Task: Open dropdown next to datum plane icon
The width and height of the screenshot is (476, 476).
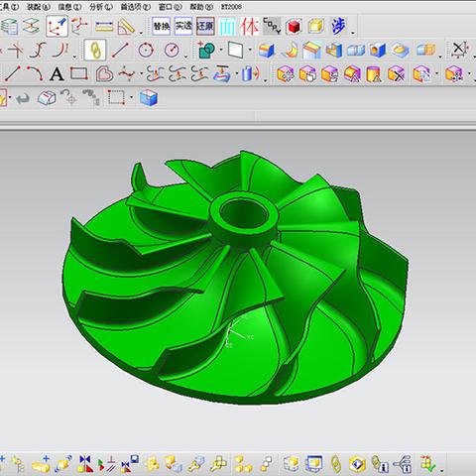Action: (x=250, y=50)
